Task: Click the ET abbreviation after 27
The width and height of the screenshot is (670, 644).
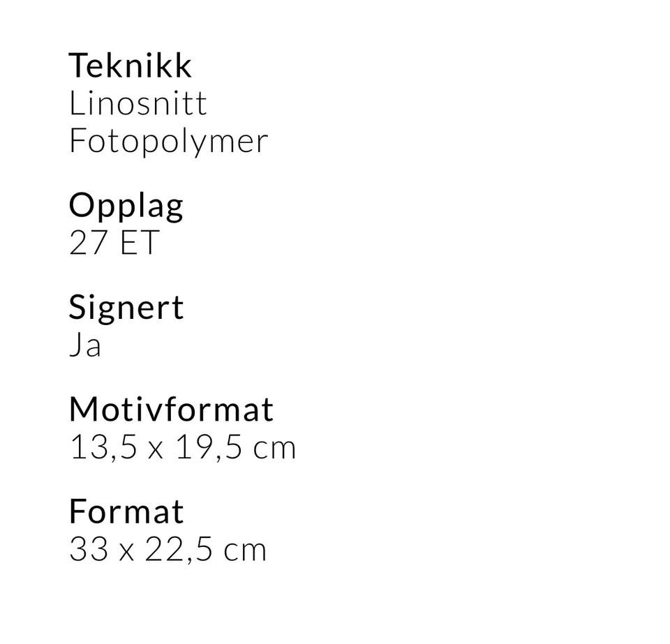Action: coord(140,242)
